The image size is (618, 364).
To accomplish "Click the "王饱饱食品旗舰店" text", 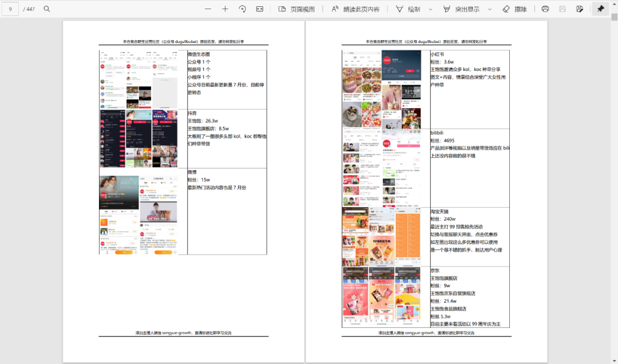I will click(x=449, y=309).
